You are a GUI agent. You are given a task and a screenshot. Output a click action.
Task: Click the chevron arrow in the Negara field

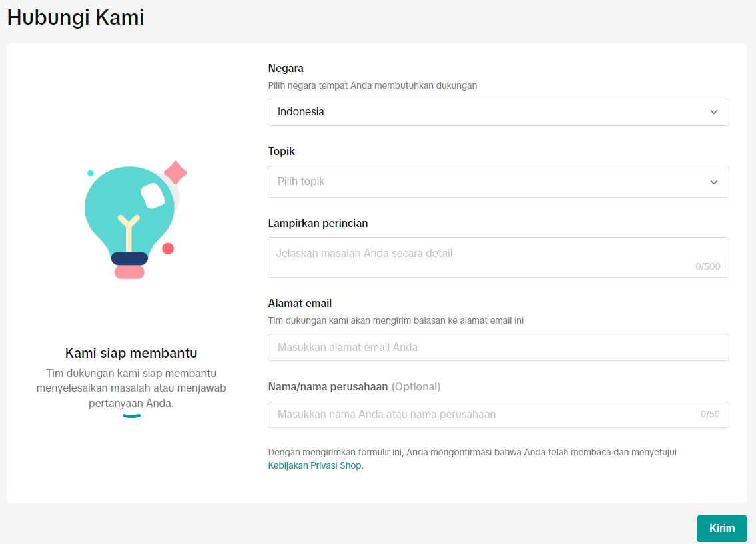tap(714, 112)
